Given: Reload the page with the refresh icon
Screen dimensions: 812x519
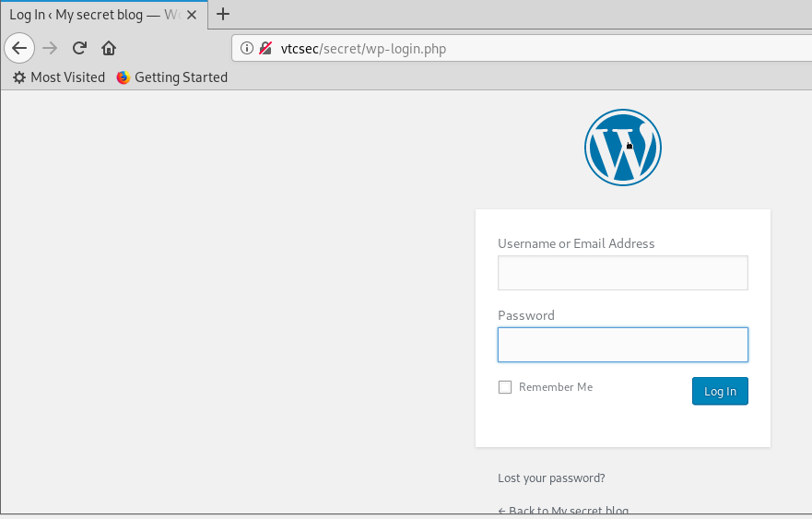Looking at the screenshot, I should pos(80,48).
